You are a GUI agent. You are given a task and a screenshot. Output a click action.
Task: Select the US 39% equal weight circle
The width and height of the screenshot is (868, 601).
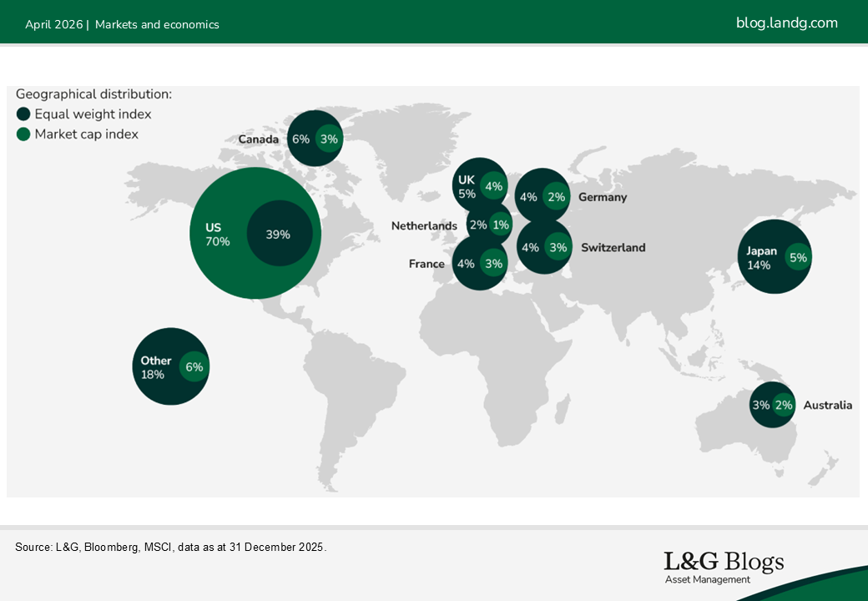[x=280, y=235]
